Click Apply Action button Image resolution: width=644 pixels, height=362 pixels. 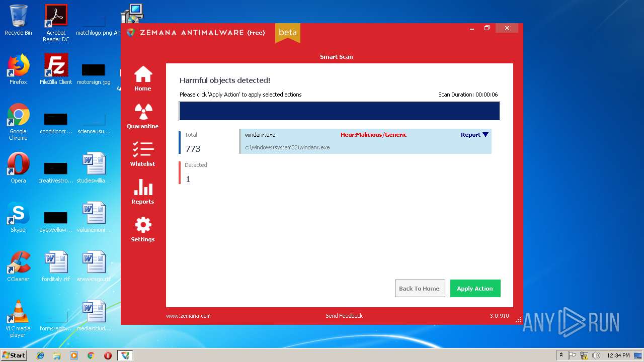475,289
